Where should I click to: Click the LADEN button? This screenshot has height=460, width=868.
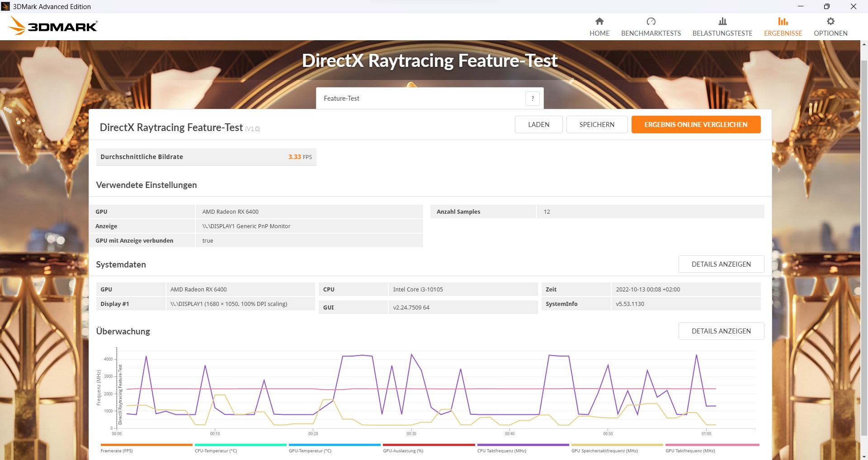pos(538,124)
